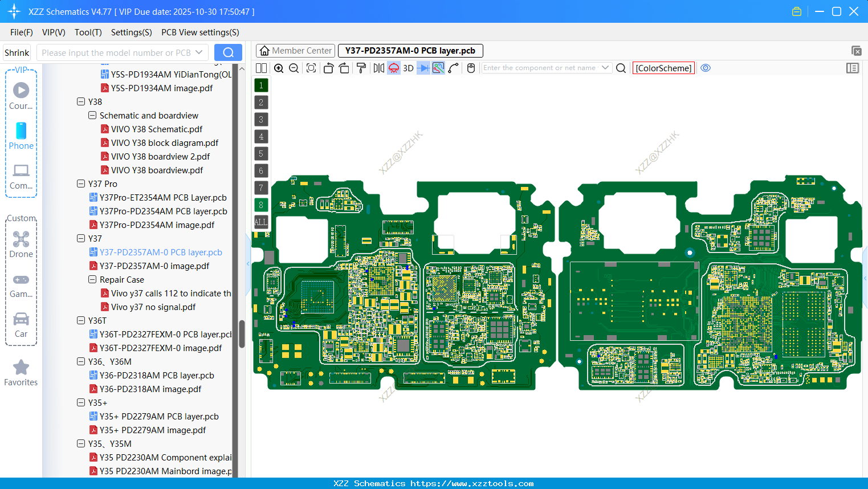Open the Member Center
This screenshot has height=489, width=868.
click(295, 50)
